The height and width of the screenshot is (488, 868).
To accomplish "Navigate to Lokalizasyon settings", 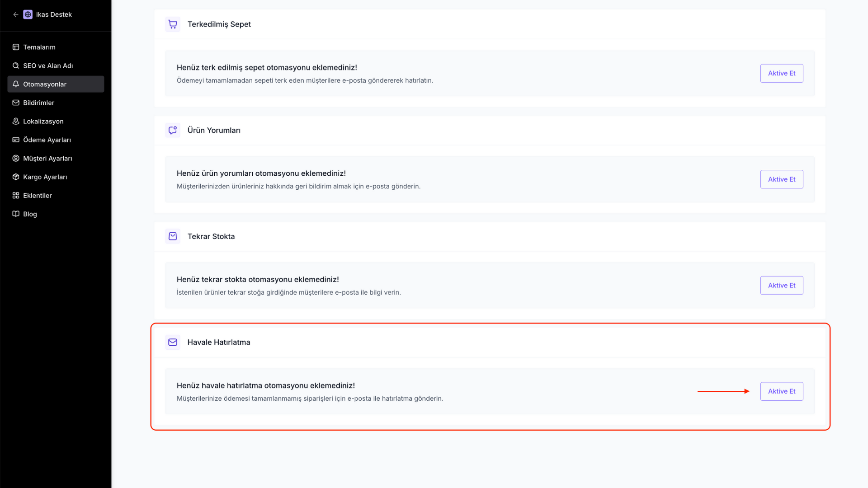I will 56,121.
